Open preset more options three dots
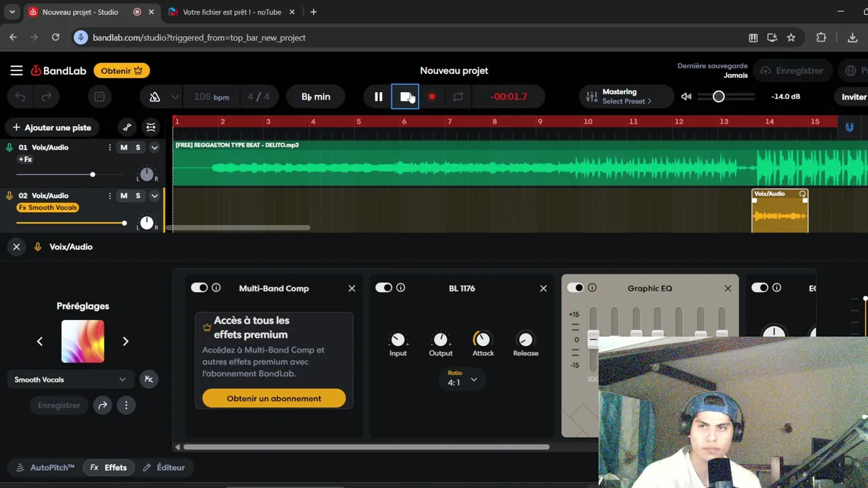Image resolution: width=868 pixels, height=488 pixels. [x=126, y=405]
